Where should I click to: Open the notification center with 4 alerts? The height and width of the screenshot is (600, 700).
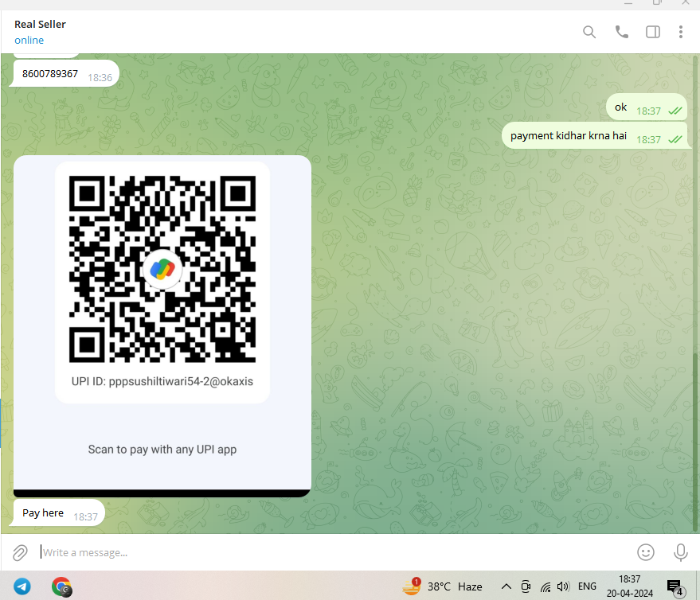click(x=675, y=587)
